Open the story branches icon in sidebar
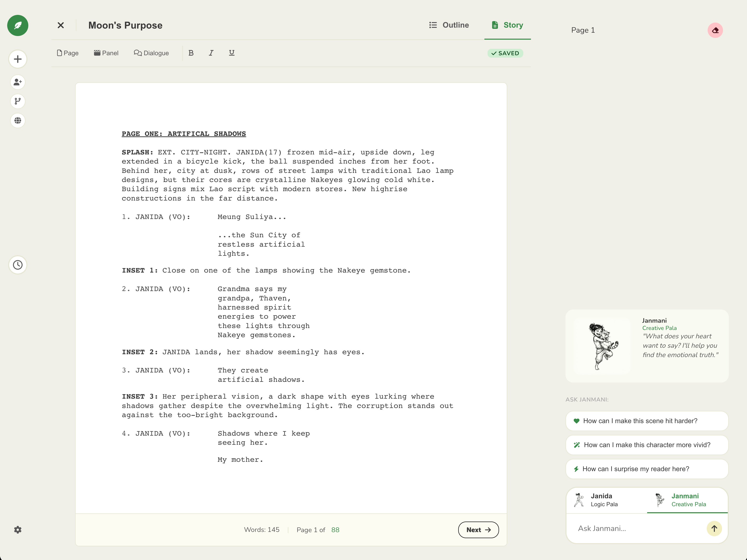 click(x=18, y=101)
